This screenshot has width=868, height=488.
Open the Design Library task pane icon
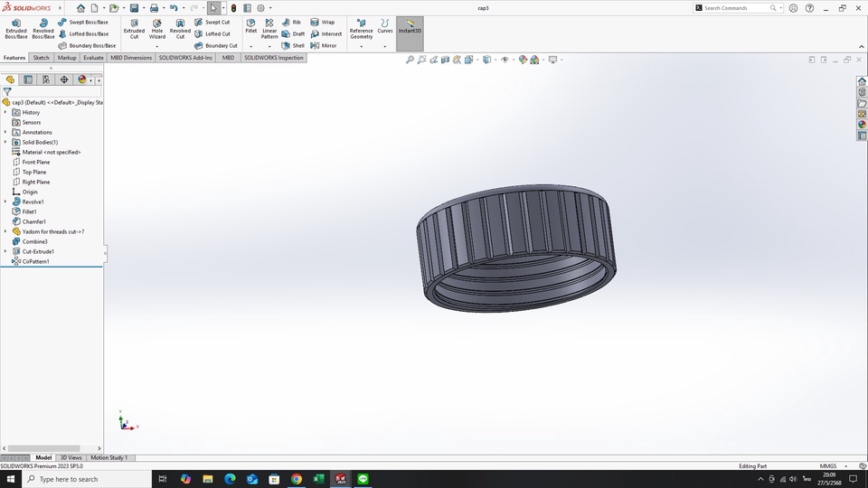tap(862, 92)
